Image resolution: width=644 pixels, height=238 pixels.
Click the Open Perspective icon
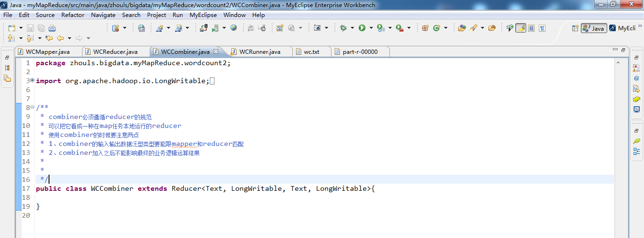pos(575,28)
